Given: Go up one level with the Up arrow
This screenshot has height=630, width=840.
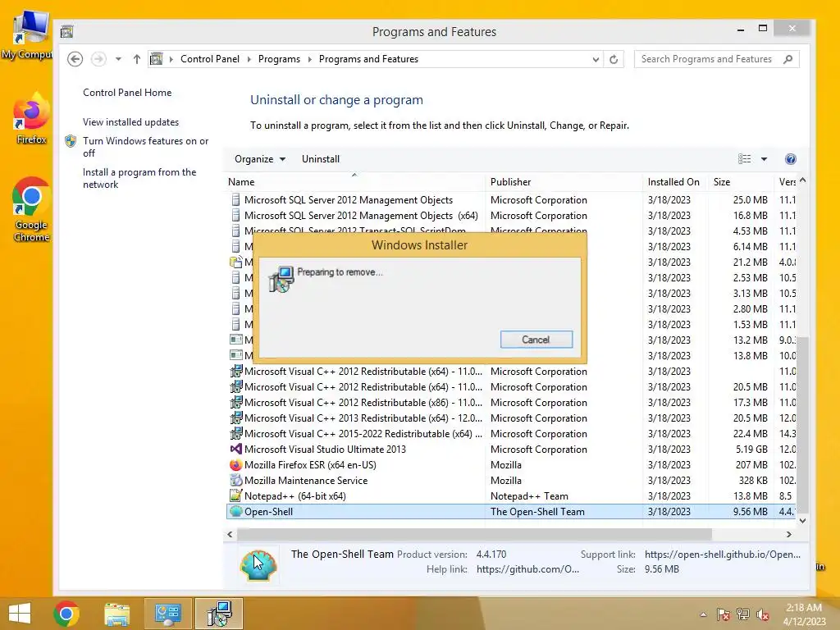Looking at the screenshot, I should (137, 59).
